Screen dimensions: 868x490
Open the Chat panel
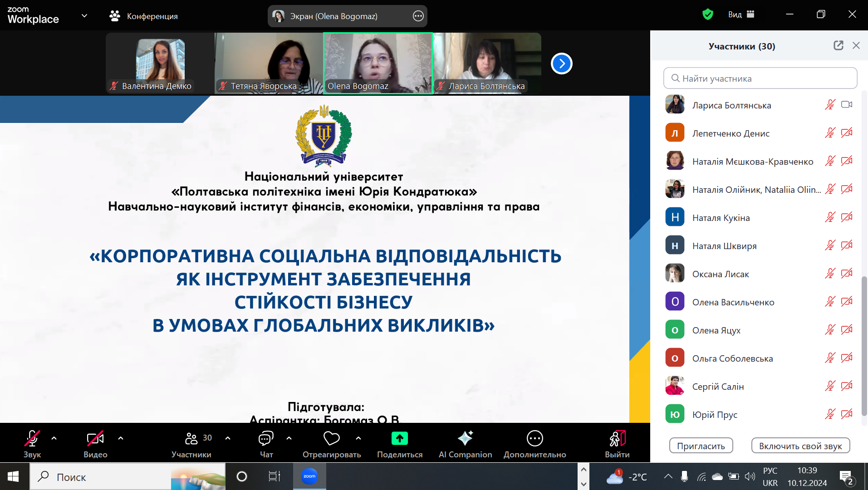pyautogui.click(x=266, y=439)
